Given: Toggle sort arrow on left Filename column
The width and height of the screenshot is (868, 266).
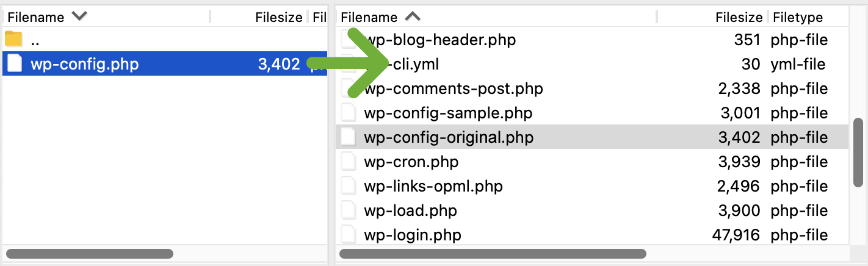Looking at the screenshot, I should (79, 16).
